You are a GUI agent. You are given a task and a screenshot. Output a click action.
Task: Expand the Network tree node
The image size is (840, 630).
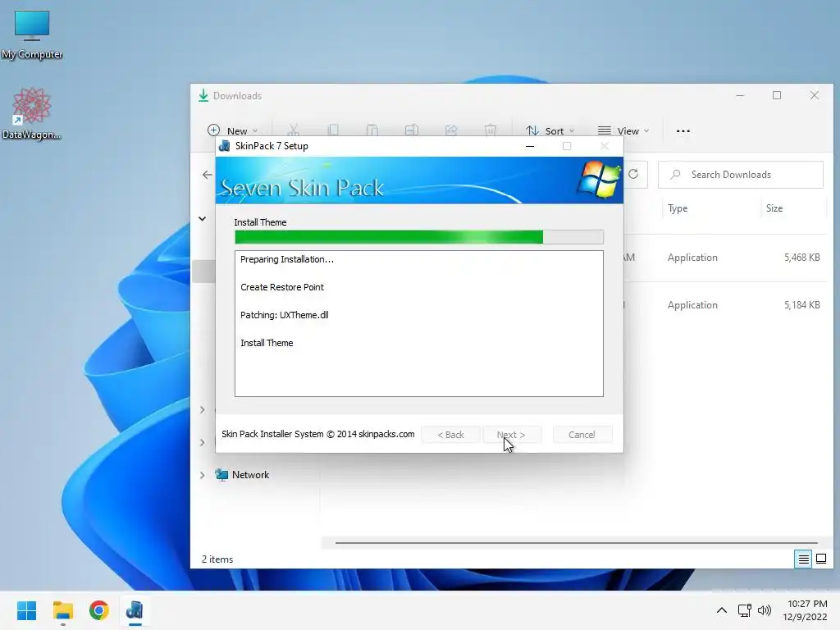click(202, 475)
